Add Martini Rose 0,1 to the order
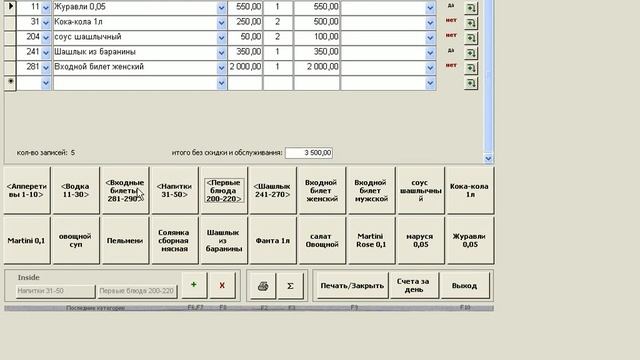640x360 pixels. (x=371, y=240)
